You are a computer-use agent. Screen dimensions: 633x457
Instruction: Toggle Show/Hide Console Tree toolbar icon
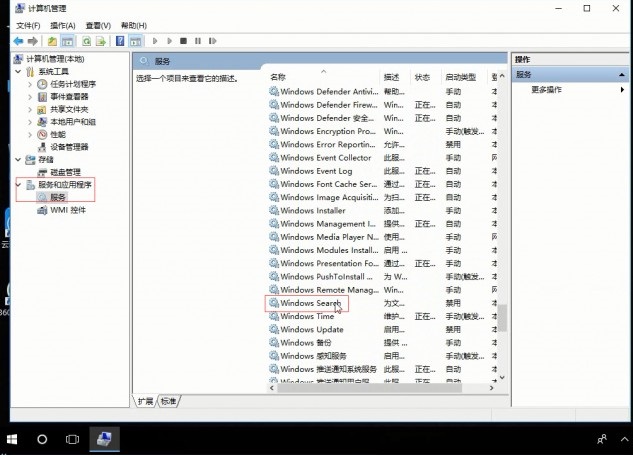point(67,41)
